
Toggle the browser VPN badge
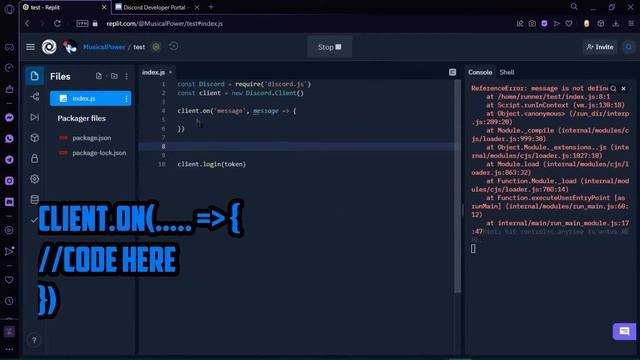coord(82,24)
